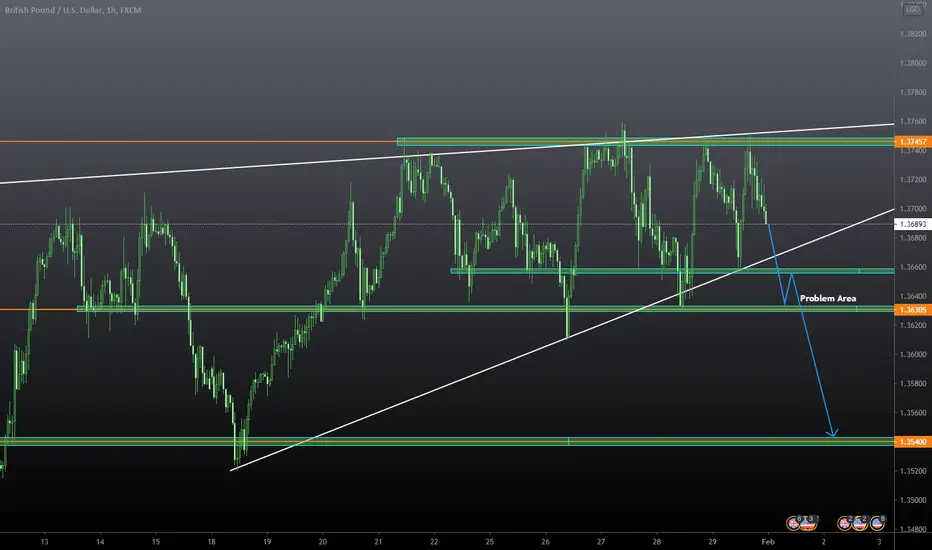Click the current price label 1.36893
Image resolution: width=932 pixels, height=550 pixels.
point(913,224)
